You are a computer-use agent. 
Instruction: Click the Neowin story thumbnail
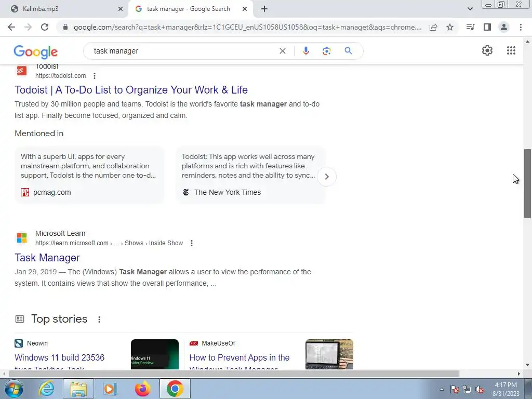[x=155, y=354]
